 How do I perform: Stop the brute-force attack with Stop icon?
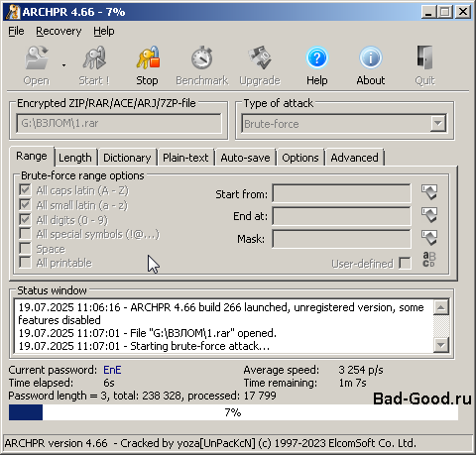click(x=148, y=57)
